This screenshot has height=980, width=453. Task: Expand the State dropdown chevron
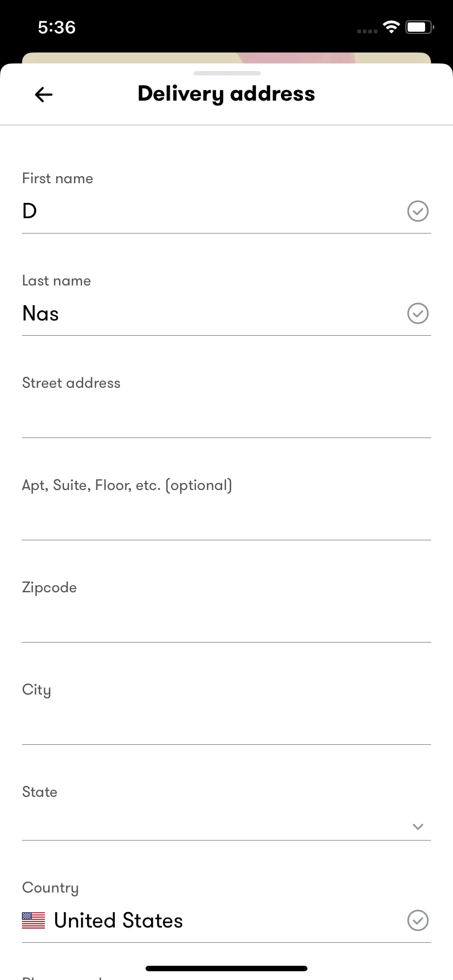point(418,826)
